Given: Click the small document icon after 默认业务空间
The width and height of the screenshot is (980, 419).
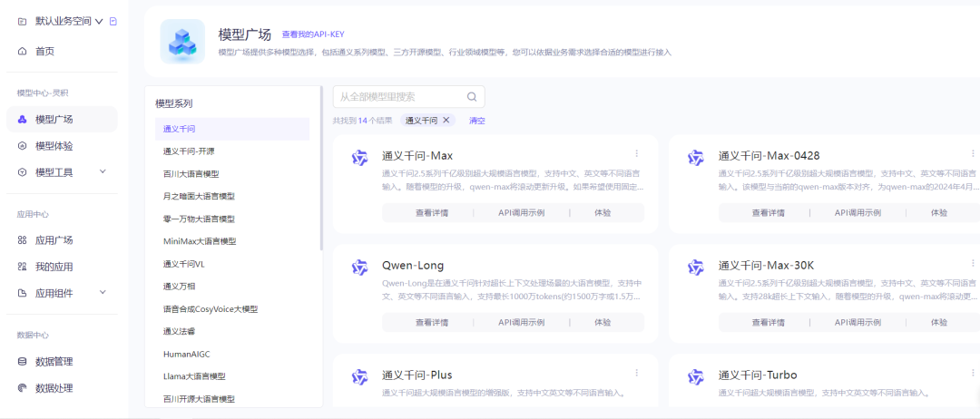Looking at the screenshot, I should (x=113, y=21).
